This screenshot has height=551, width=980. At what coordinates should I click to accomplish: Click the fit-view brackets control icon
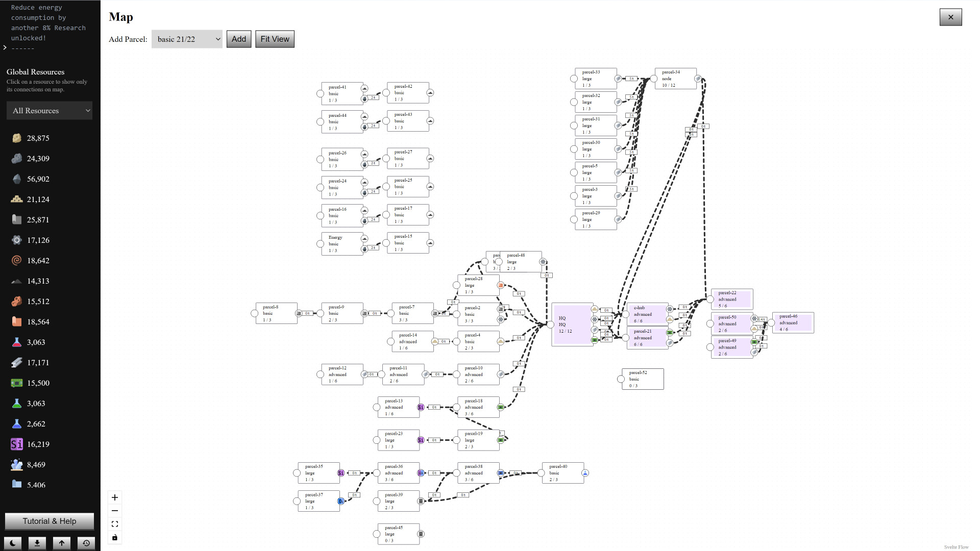coord(115,524)
